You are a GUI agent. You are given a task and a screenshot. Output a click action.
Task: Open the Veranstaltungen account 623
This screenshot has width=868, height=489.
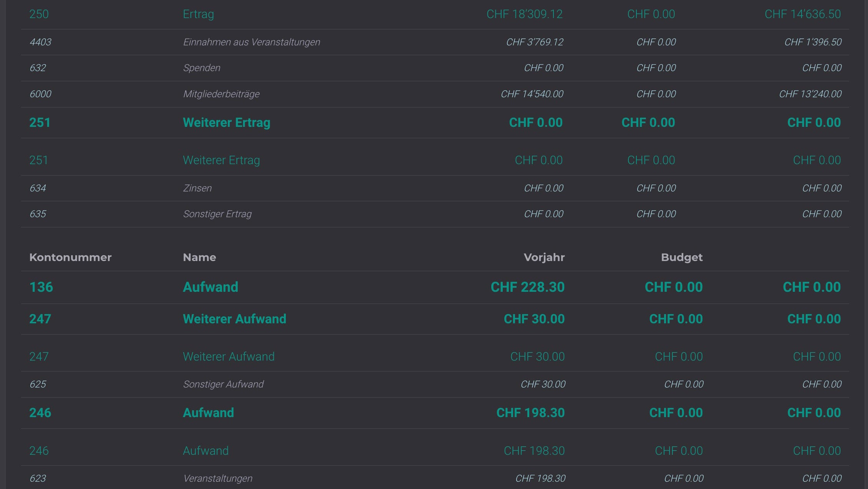point(217,479)
